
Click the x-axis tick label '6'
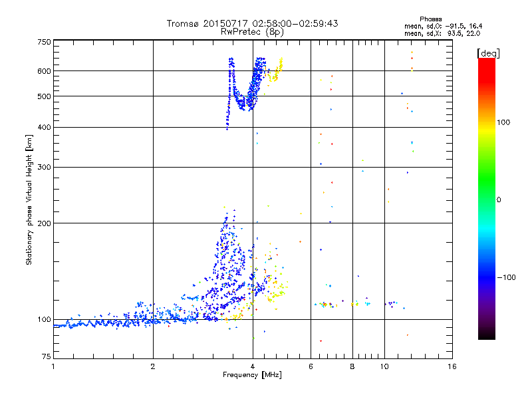[x=311, y=366]
